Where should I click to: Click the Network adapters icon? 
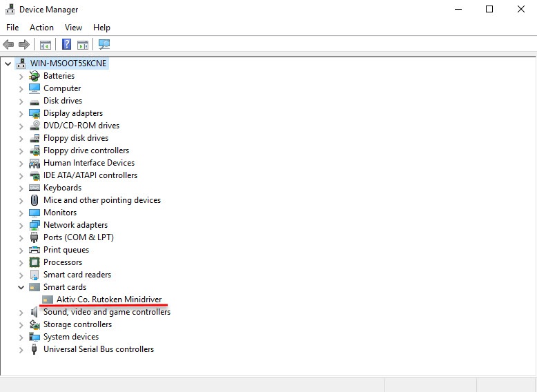pyautogui.click(x=35, y=225)
